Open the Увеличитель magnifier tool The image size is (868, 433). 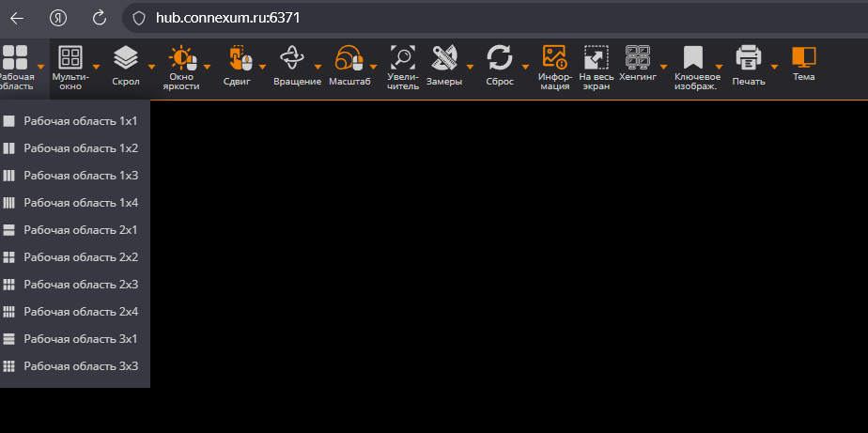tap(402, 57)
